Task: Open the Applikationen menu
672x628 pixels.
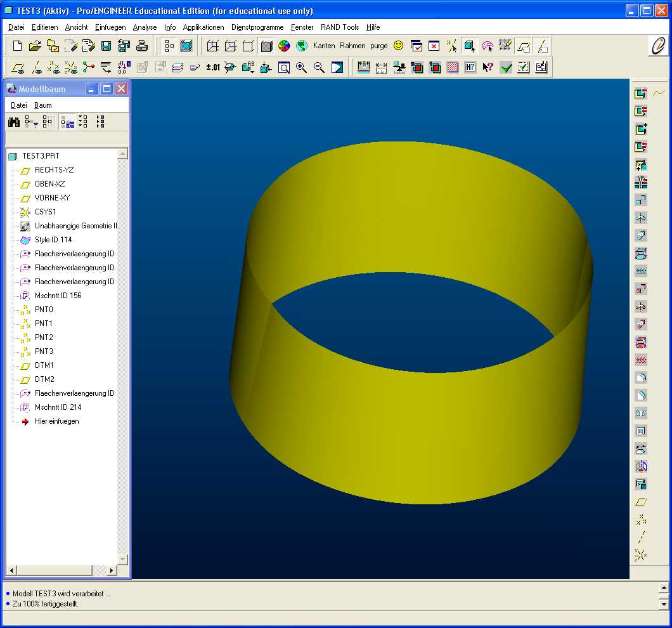Action: (x=203, y=27)
